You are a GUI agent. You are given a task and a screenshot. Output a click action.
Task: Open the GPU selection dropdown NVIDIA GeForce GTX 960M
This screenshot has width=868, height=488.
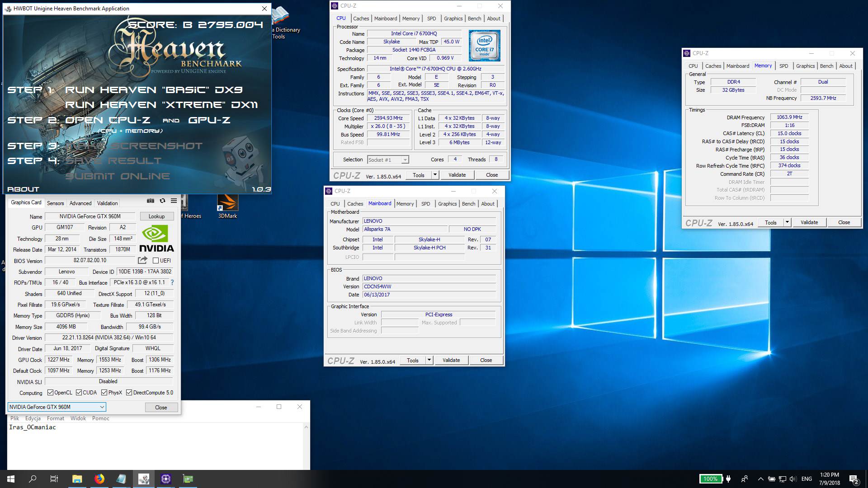point(57,407)
